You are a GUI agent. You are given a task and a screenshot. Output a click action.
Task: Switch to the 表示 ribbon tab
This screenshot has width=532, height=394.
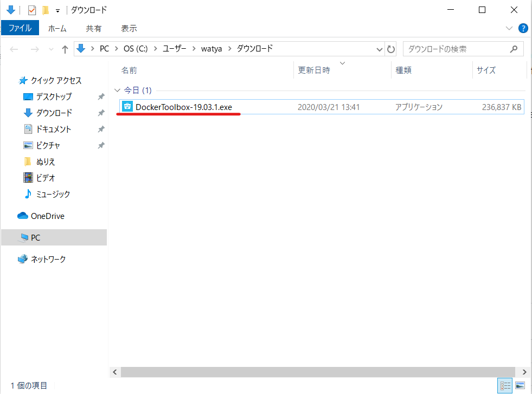(x=129, y=28)
